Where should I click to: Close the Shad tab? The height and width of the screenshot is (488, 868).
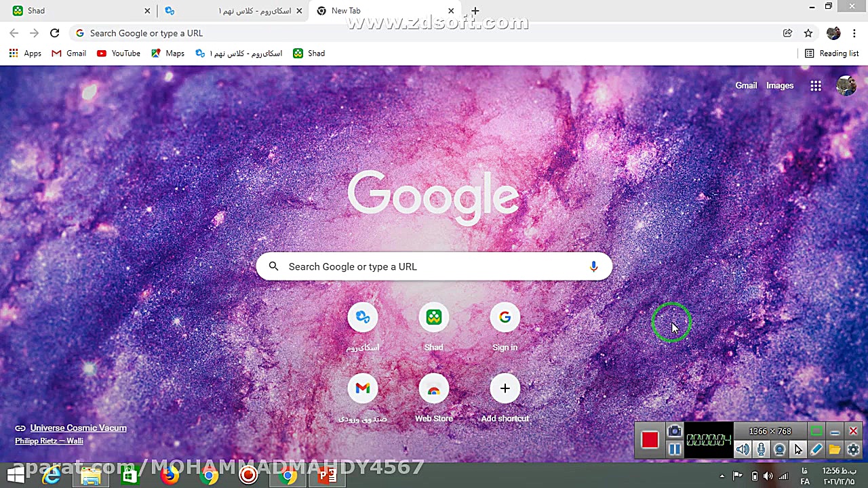147,11
